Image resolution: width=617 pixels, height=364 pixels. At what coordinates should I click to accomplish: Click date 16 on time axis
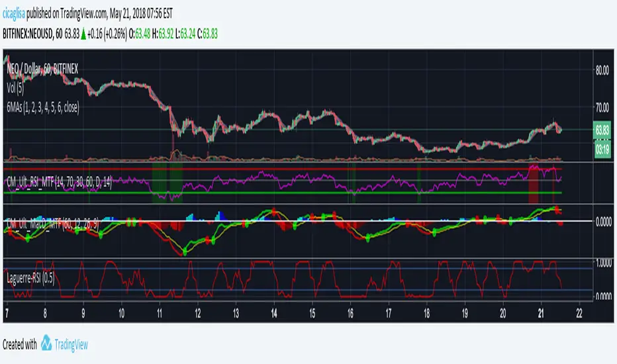pos(350,314)
